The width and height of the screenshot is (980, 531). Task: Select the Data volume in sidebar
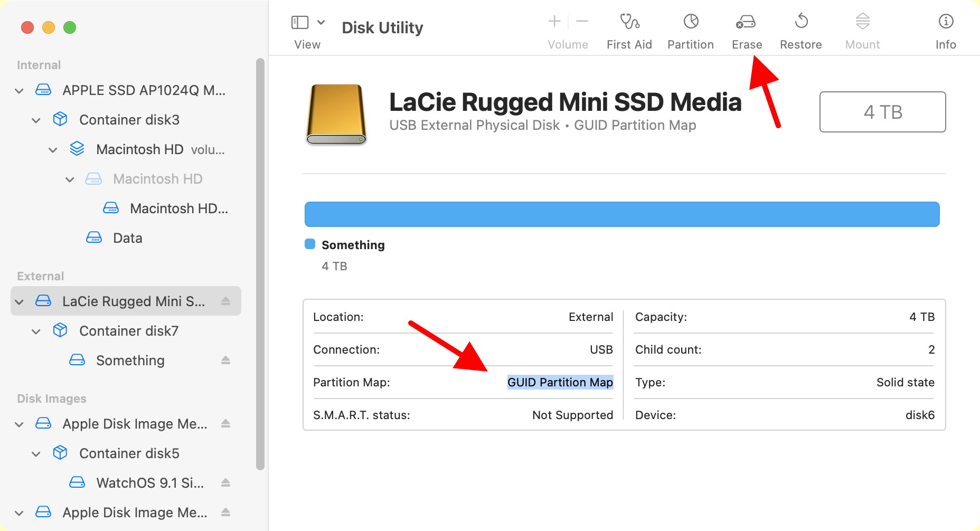[x=127, y=238]
